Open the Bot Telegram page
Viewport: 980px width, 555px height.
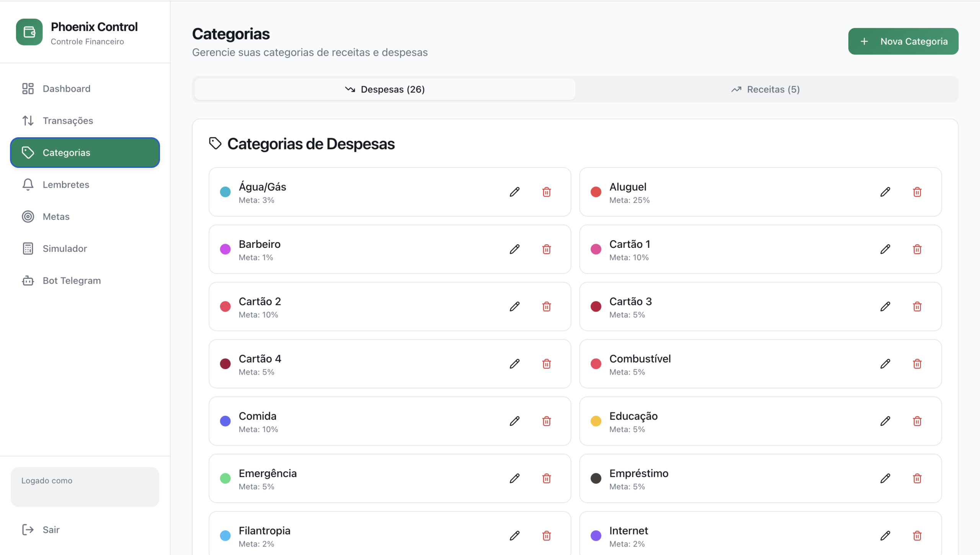[85, 280]
